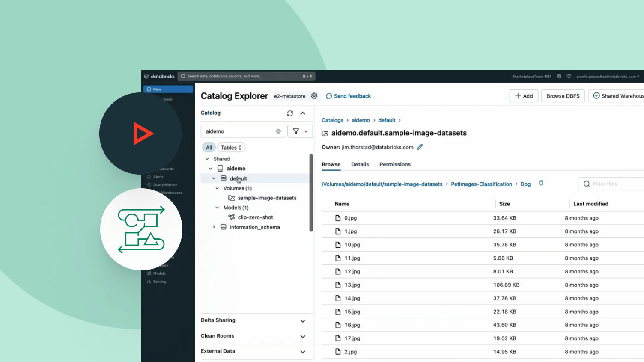Expand the information_schema node
The height and width of the screenshot is (362, 644).
click(x=214, y=227)
